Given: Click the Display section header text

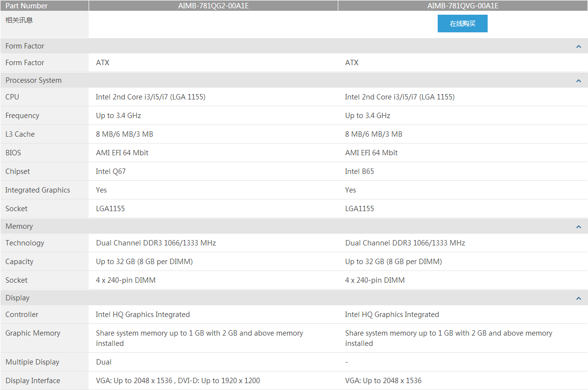Looking at the screenshot, I should pyautogui.click(x=18, y=298).
